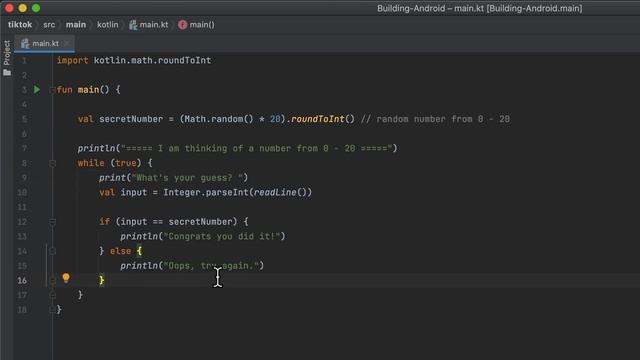Screen dimensions: 640x360
Task: Click "Oops, try again." string
Action: [x=211, y=266]
